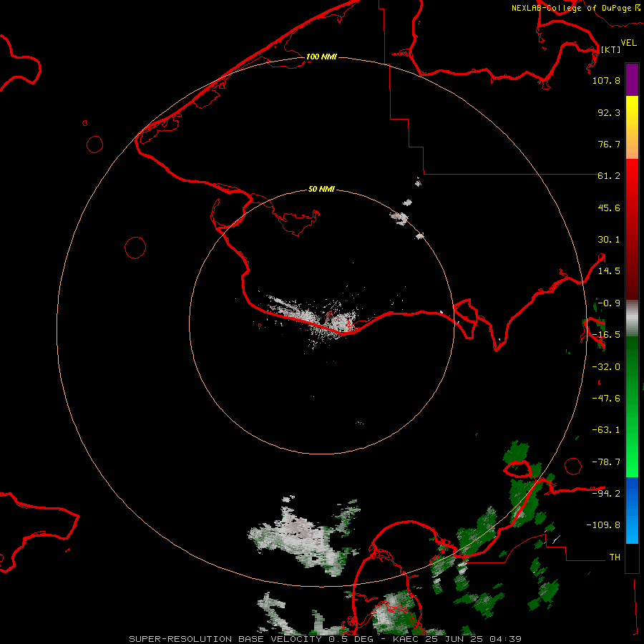Click the -109.8 legend value

[x=603, y=525]
